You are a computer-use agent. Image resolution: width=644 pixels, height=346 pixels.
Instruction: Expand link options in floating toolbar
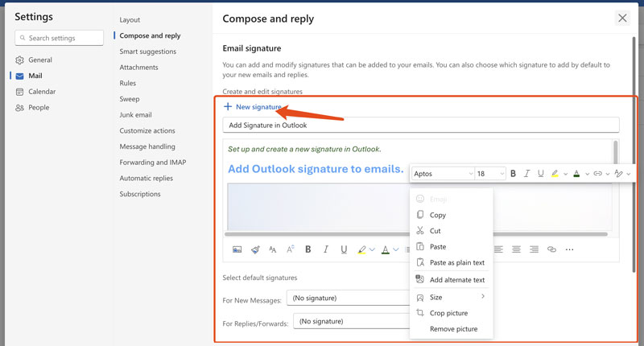pos(608,174)
